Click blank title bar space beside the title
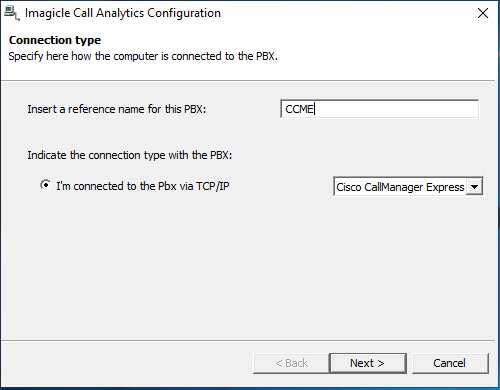Screen dimensions: 500x390 pyautogui.click(x=347, y=13)
